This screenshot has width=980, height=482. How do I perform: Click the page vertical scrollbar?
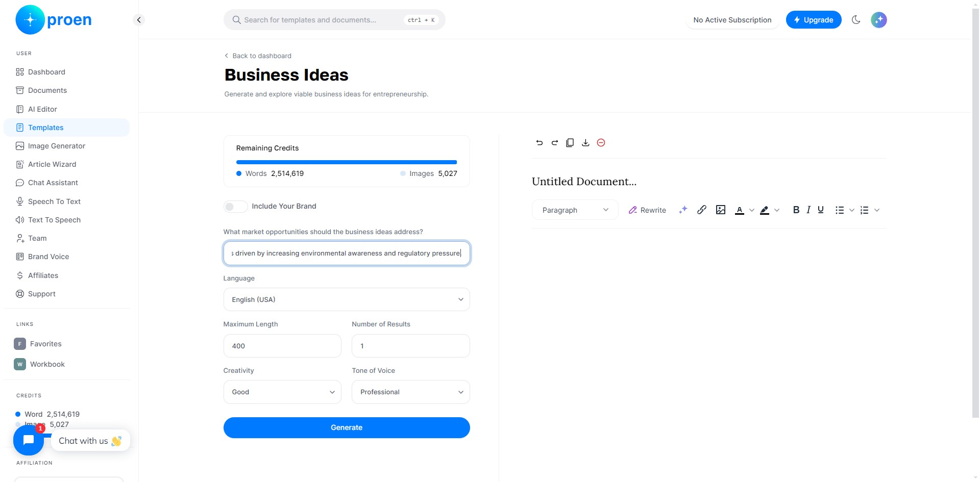(975, 214)
